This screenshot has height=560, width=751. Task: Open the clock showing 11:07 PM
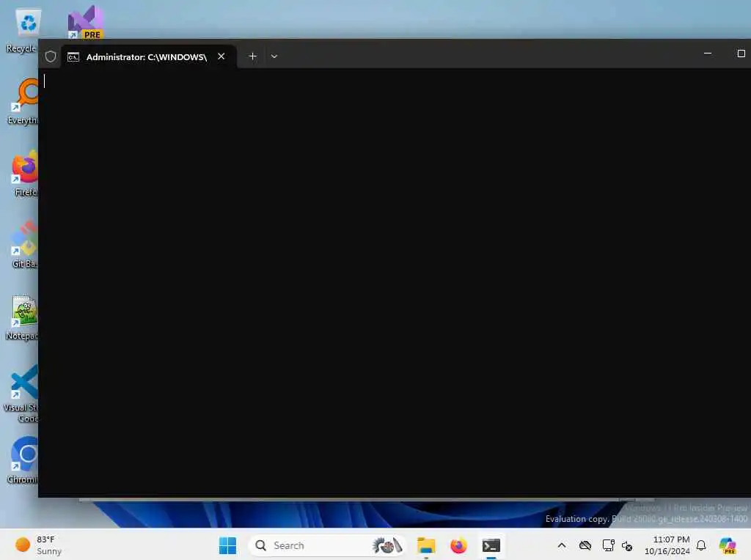point(667,545)
